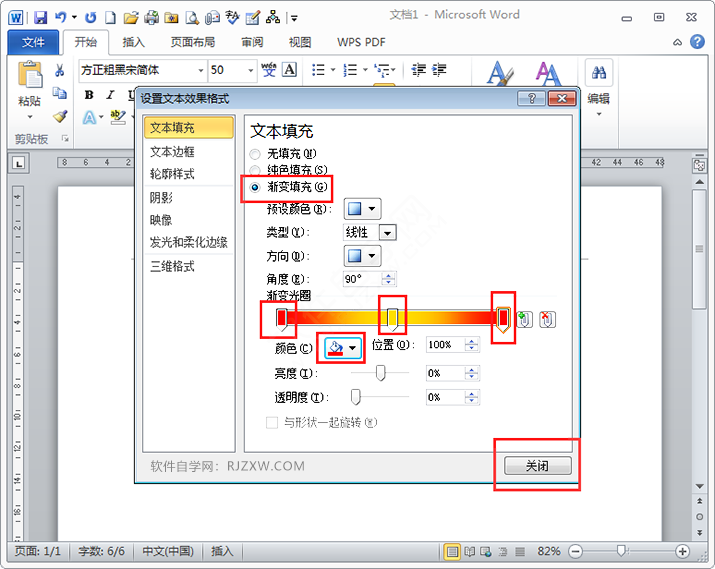Open 方向 direction dropdown
Screen dimensions: 715x569
(362, 256)
